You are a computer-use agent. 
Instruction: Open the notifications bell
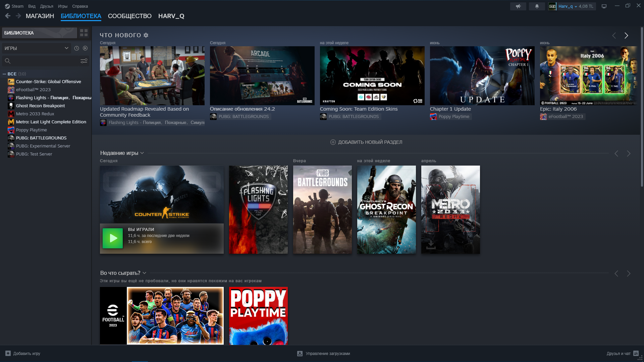click(x=537, y=6)
